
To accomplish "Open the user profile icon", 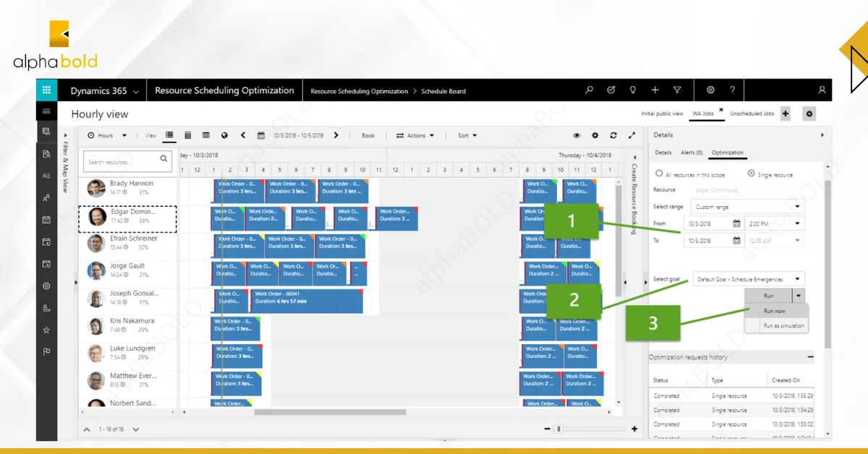I will 822,90.
